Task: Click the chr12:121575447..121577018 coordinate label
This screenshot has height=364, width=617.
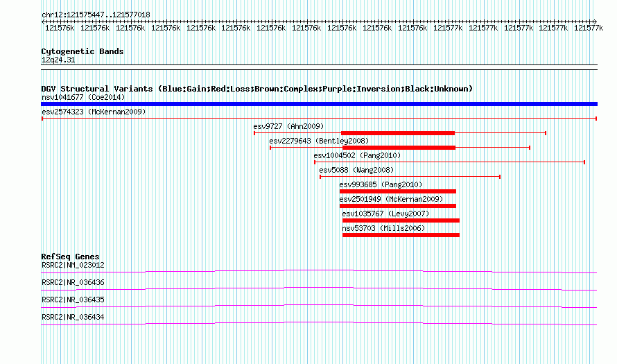Action: click(96, 15)
